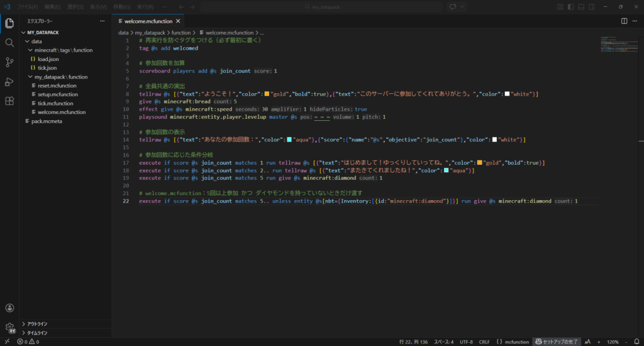
Task: Open the Run and Debug view
Action: (9, 82)
